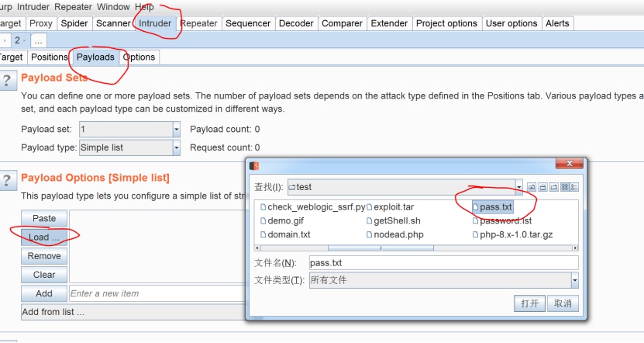Select pass.txt file
The image size is (644, 343).
point(492,207)
